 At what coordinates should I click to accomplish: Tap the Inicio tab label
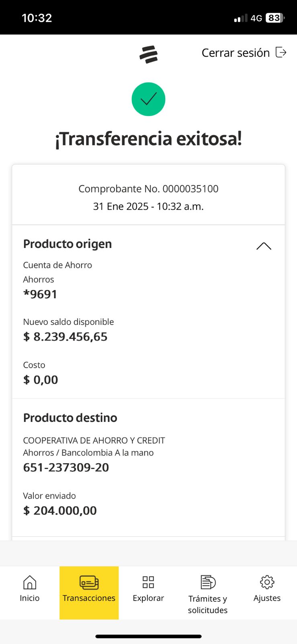click(x=30, y=598)
